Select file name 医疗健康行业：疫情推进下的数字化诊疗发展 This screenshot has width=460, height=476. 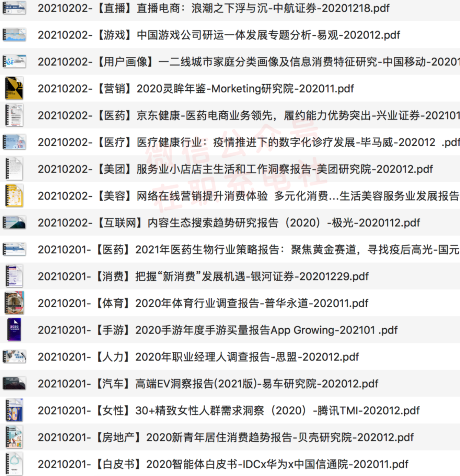pos(249,142)
